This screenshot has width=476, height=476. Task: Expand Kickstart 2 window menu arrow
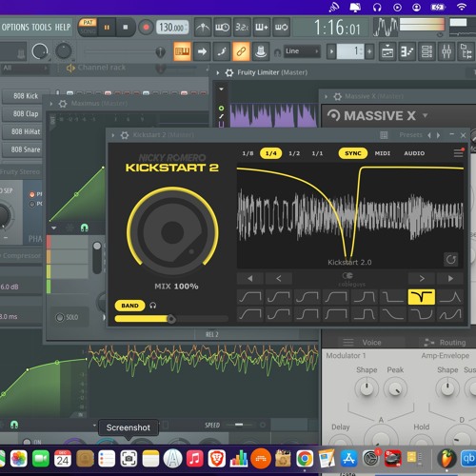click(x=113, y=135)
